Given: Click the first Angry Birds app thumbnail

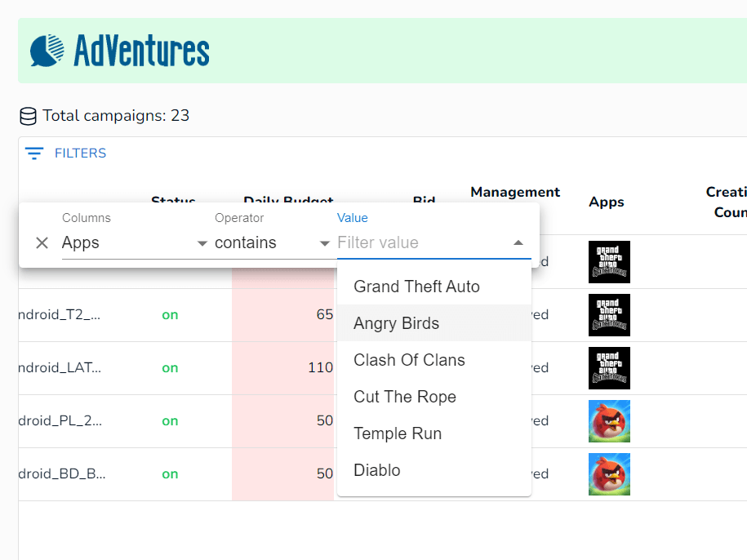Looking at the screenshot, I should [x=609, y=421].
